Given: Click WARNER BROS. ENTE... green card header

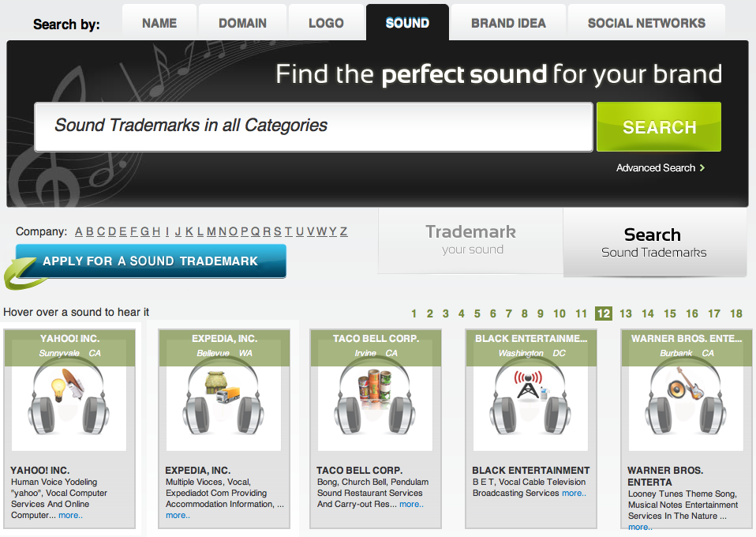Looking at the screenshot, I should pyautogui.click(x=686, y=348).
